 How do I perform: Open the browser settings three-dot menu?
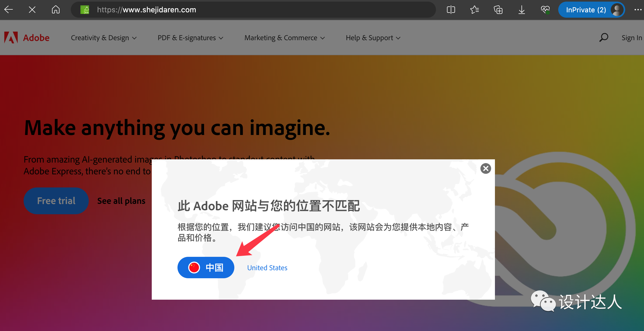click(x=638, y=10)
